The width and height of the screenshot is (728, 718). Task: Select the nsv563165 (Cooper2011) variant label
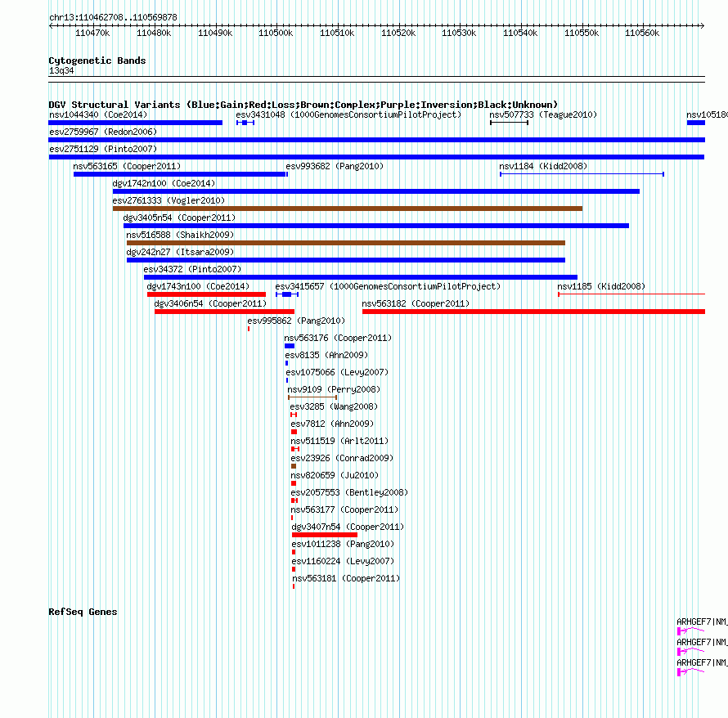[127, 166]
